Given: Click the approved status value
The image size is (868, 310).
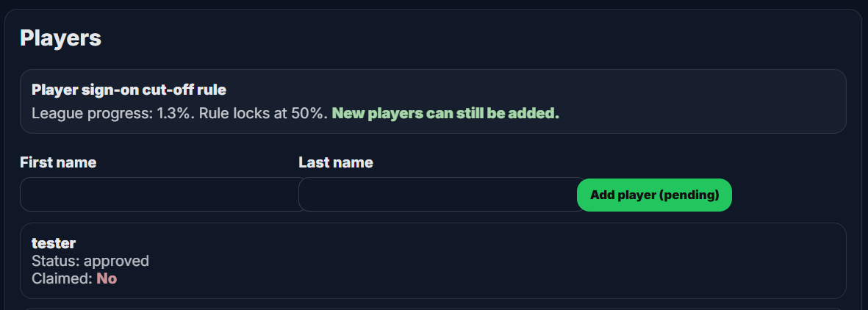Looking at the screenshot, I should (116, 261).
